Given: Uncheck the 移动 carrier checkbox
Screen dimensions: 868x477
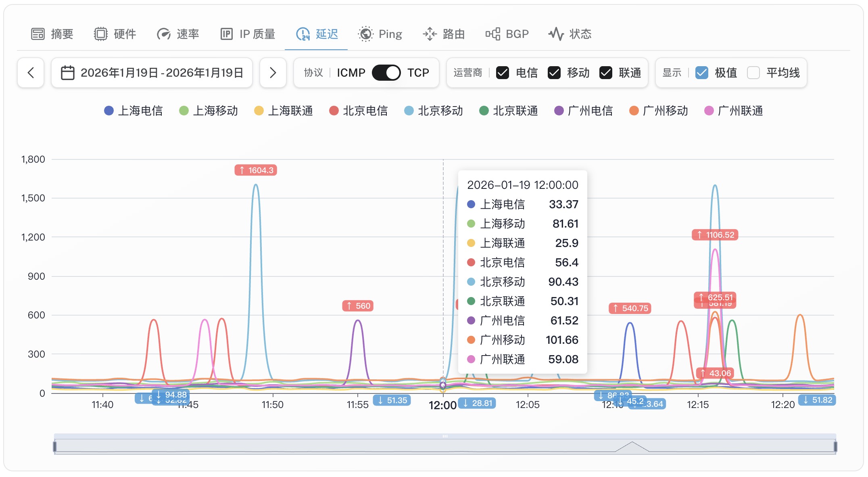Looking at the screenshot, I should tap(554, 73).
